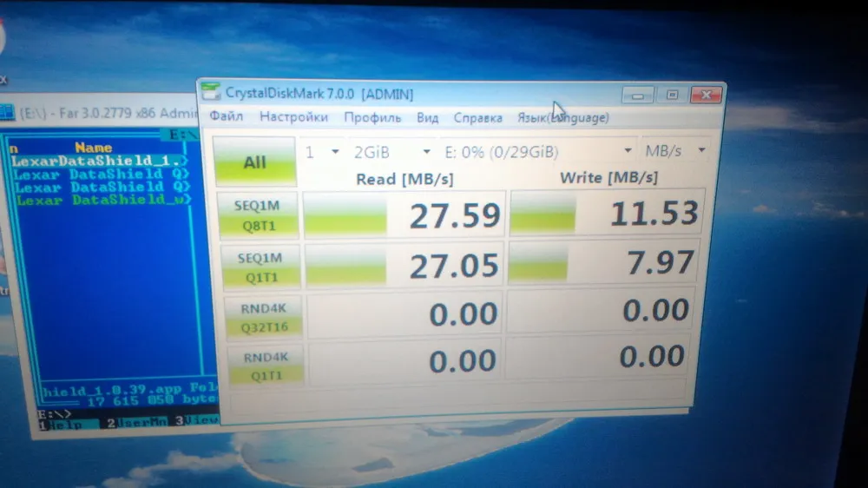
Task: Expand the test count dropdown showing 1
Action: (x=322, y=152)
